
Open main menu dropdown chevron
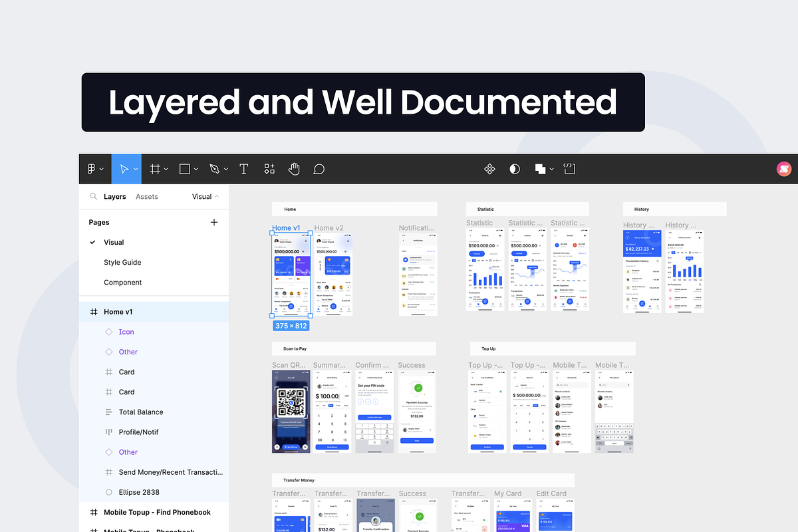click(x=102, y=170)
